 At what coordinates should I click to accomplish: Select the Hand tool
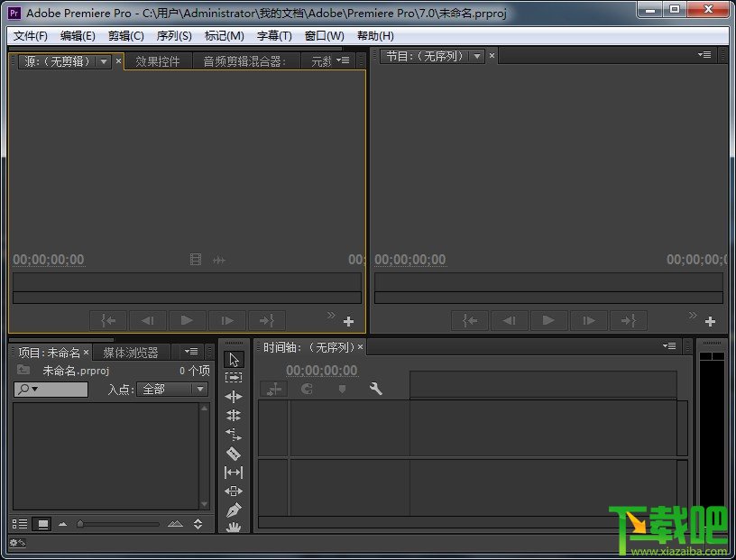coord(234,528)
